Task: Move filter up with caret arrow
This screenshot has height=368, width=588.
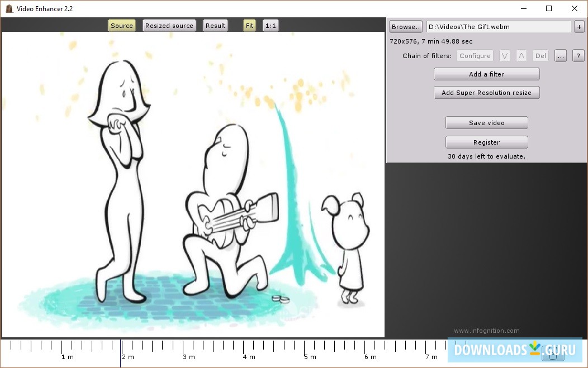Action: pos(521,56)
